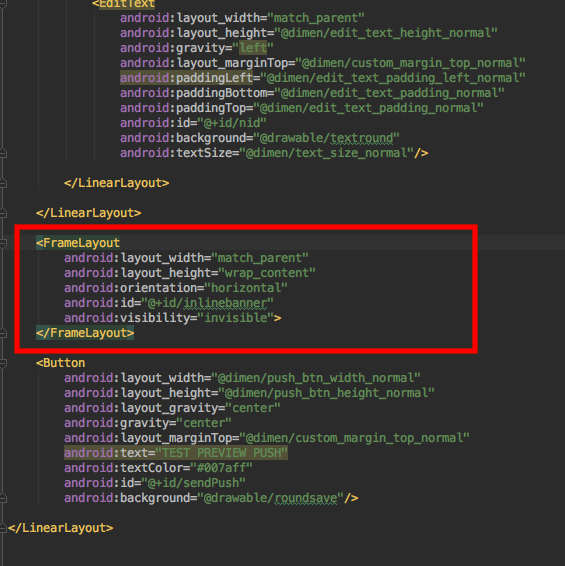Click the "horizontal" orientation value
The width and height of the screenshot is (565, 566).
click(246, 288)
